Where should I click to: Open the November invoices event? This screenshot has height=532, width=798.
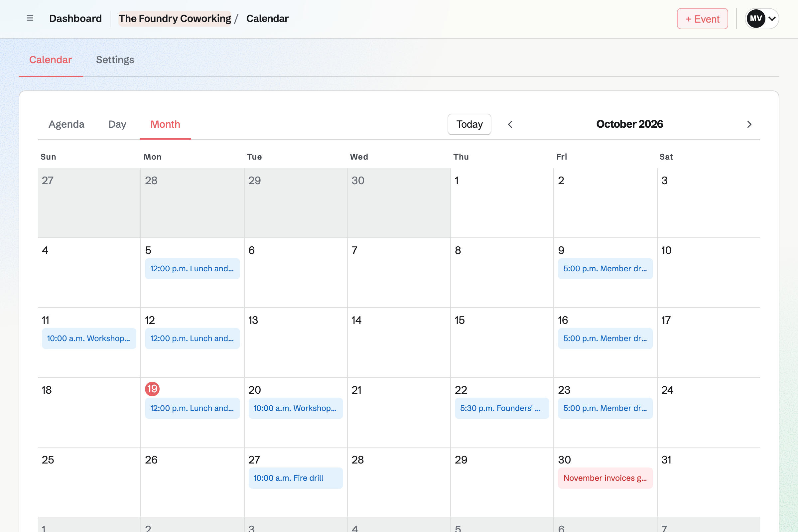point(605,478)
